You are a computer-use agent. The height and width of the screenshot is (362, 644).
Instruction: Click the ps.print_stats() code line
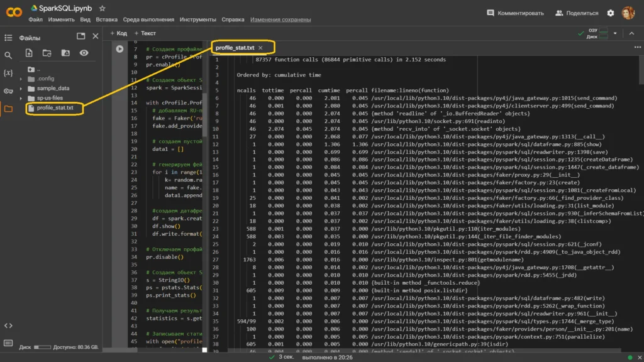tap(171, 295)
